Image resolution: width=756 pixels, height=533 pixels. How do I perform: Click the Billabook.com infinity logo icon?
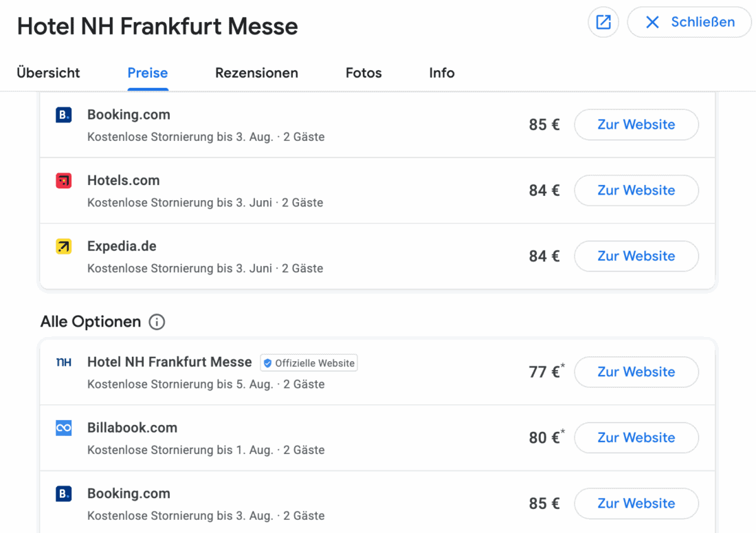pos(64,428)
